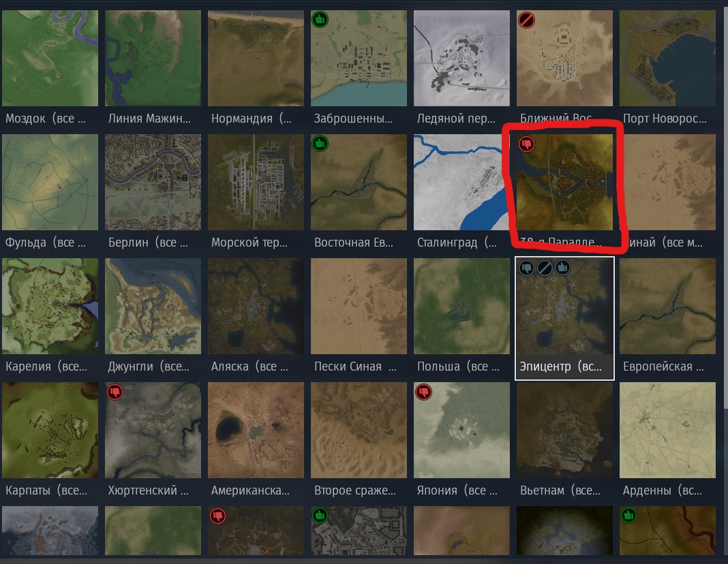The width and height of the screenshot is (728, 564).
Task: Toggle the ban icon on Эпицентр map
Action: (545, 268)
